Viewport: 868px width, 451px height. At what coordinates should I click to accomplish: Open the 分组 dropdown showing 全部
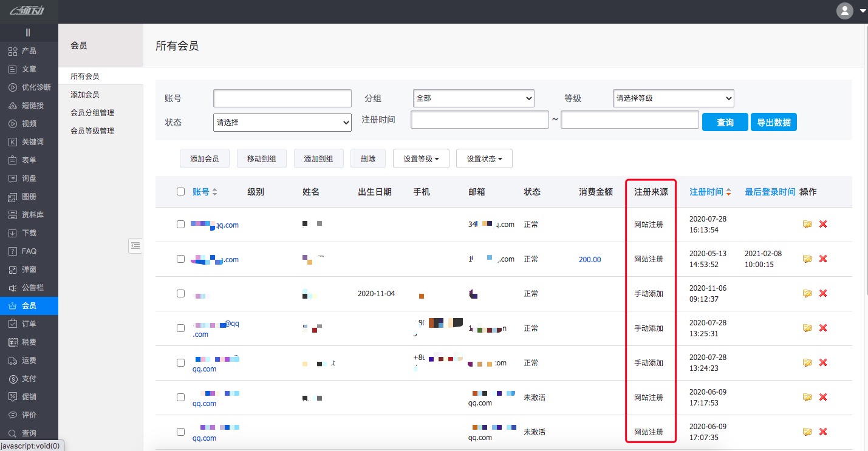tap(473, 98)
